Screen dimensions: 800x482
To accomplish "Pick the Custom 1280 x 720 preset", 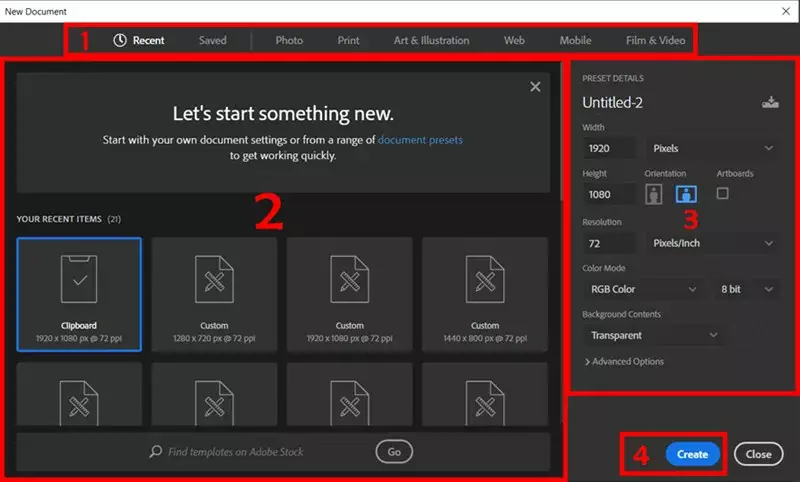I will [x=214, y=294].
